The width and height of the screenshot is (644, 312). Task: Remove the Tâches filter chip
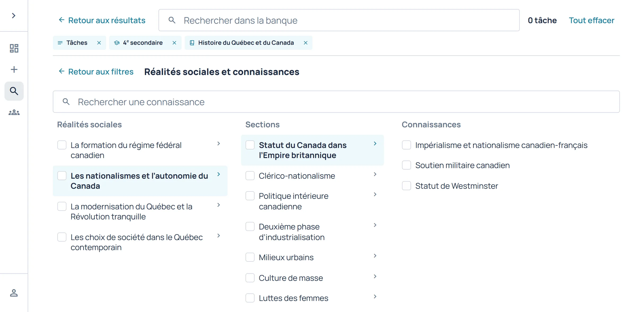click(99, 43)
